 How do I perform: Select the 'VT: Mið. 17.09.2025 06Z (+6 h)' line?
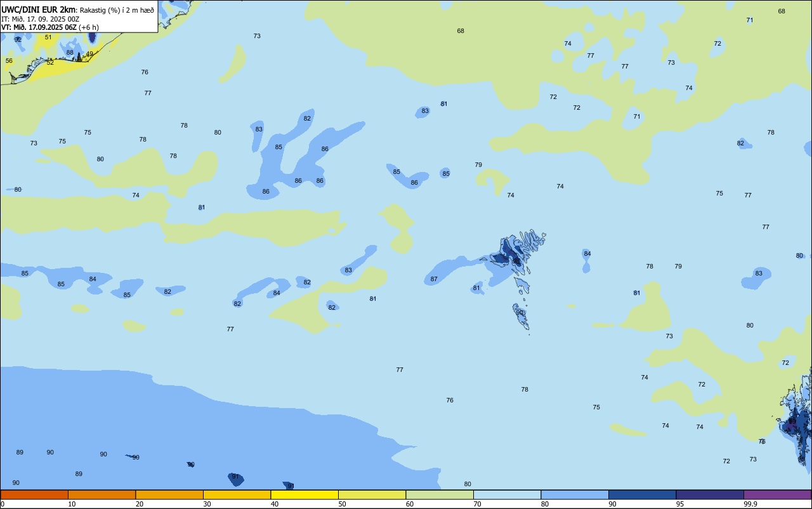tap(49, 27)
